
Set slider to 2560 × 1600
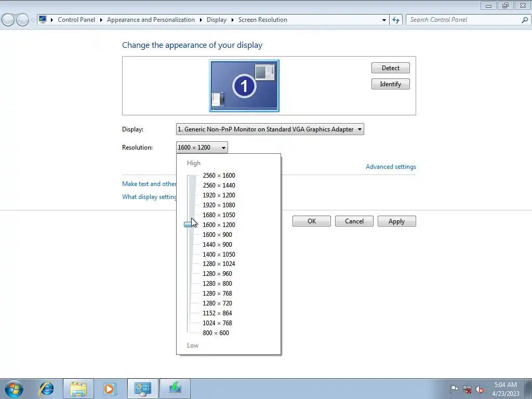219,176
